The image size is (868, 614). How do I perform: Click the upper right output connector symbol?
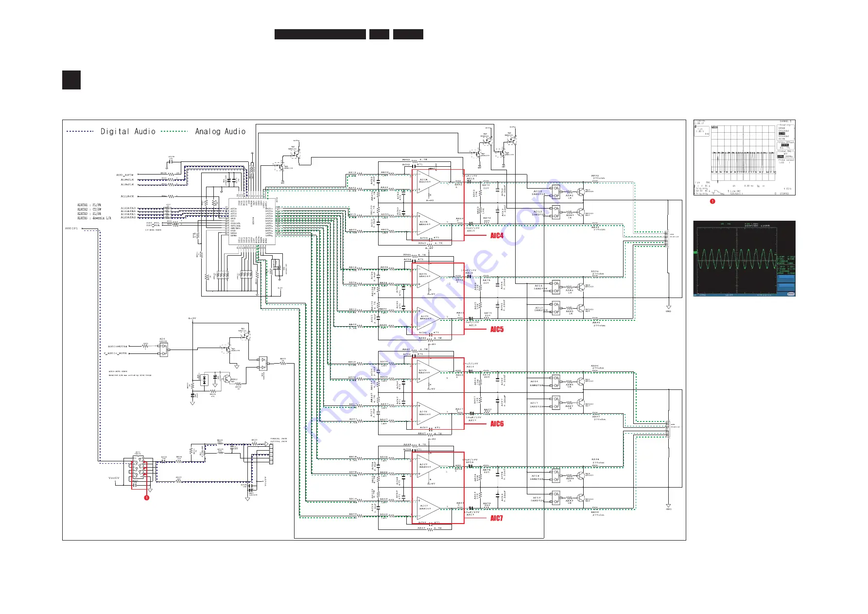pyautogui.click(x=667, y=239)
